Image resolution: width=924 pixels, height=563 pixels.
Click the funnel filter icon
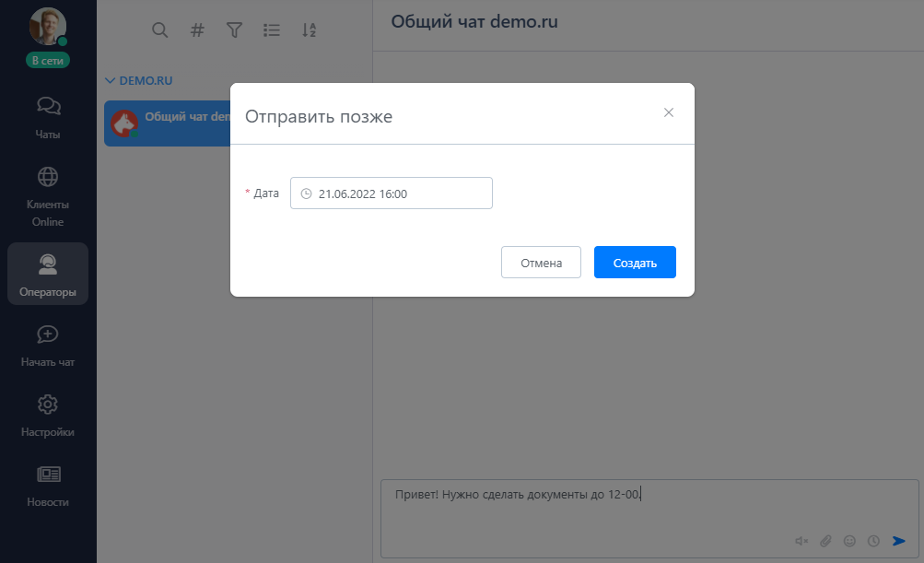(234, 30)
